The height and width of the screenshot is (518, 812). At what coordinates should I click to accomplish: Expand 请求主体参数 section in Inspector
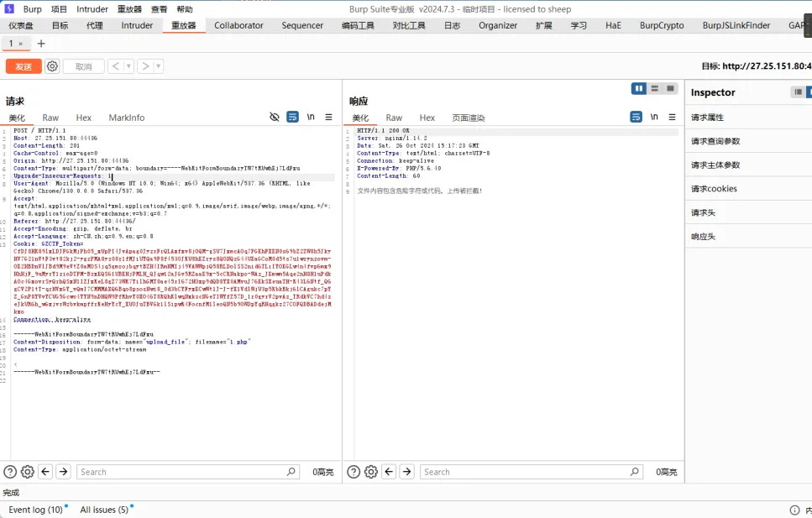[749, 165]
